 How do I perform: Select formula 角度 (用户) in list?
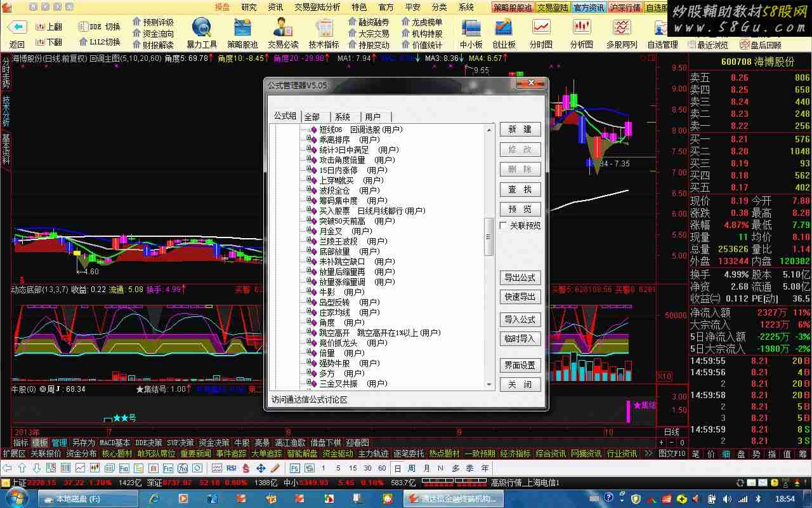341,323
